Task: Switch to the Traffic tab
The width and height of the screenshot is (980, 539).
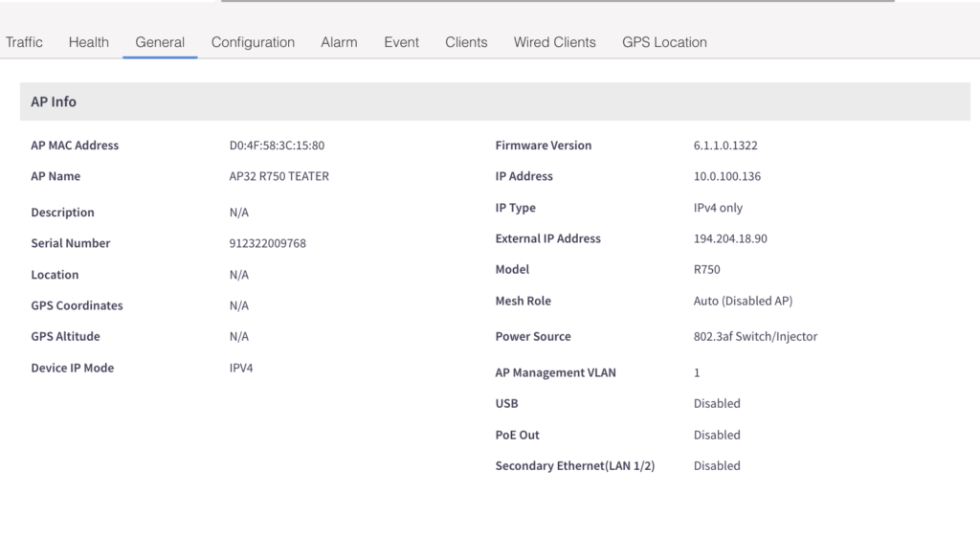Action: (x=24, y=42)
